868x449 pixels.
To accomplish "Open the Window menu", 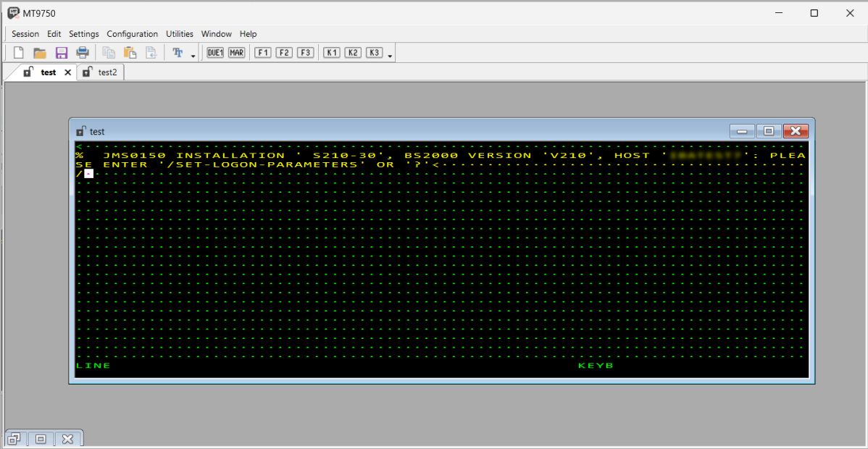I will click(217, 34).
